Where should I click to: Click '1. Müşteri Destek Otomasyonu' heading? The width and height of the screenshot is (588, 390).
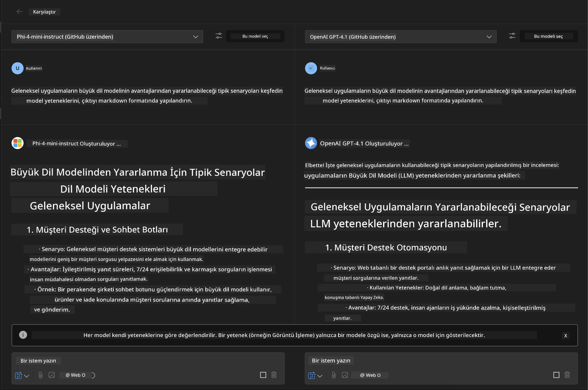(386, 247)
